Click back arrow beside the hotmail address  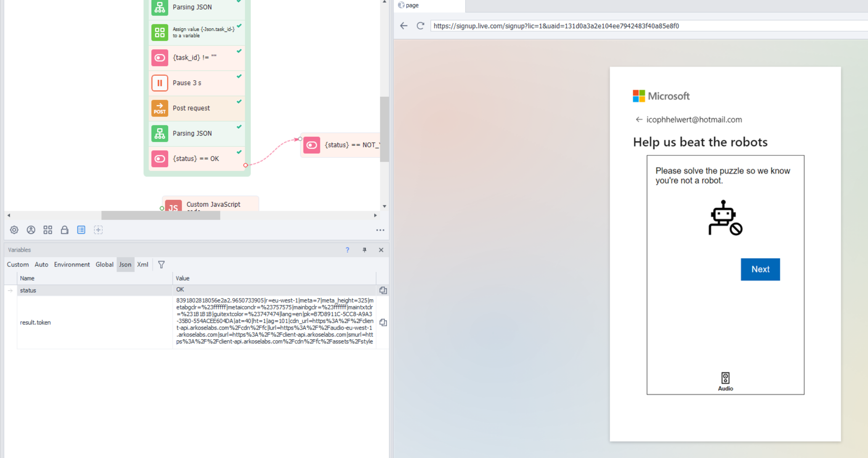(639, 120)
